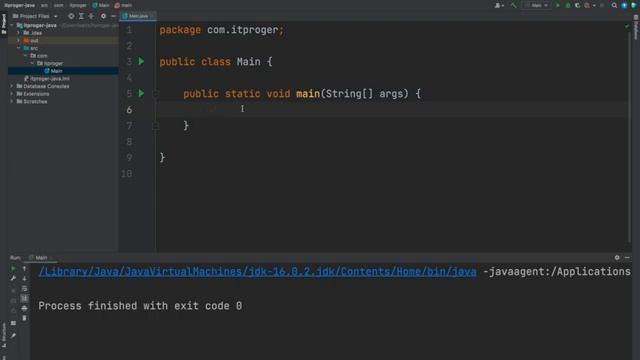Open the JDK java path link in console
Image resolution: width=640 pixels, height=360 pixels.
(x=257, y=272)
